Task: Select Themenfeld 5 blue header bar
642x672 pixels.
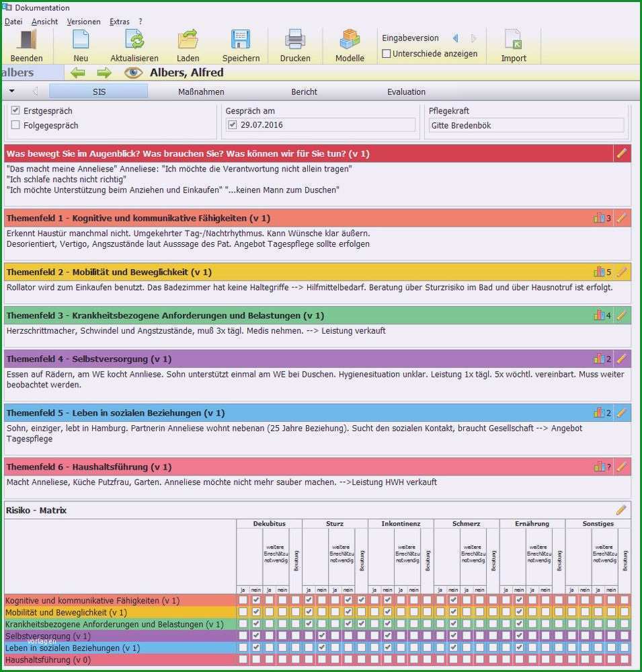Action: 317,412
